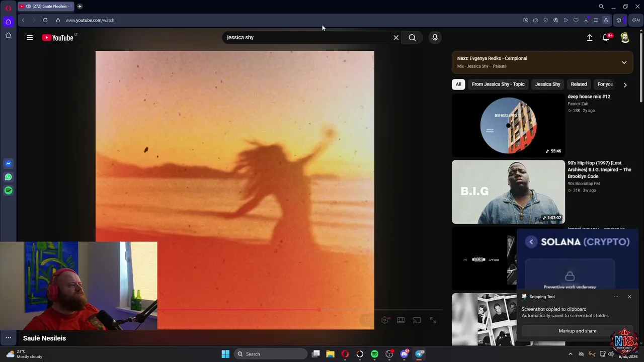The width and height of the screenshot is (644, 362).
Task: Select the 'Jessica Shy' filter chip
Action: pos(547,84)
